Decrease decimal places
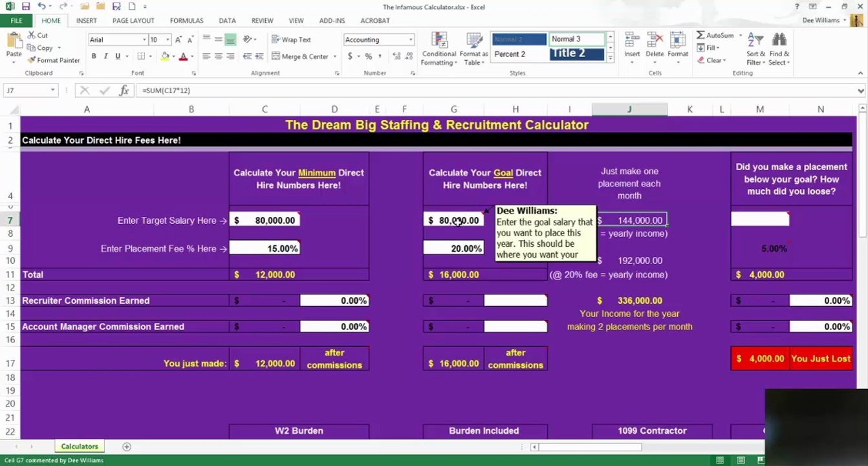This screenshot has height=466, width=868. (x=409, y=56)
